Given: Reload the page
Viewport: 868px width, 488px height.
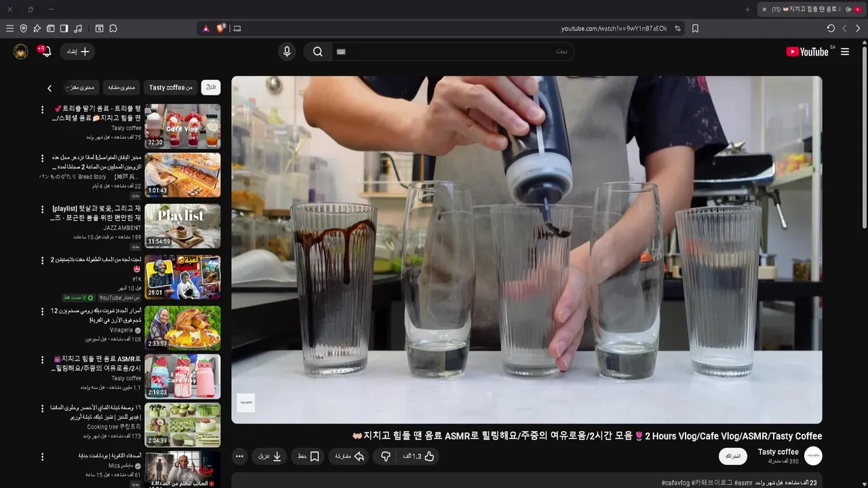Looking at the screenshot, I should [831, 28].
